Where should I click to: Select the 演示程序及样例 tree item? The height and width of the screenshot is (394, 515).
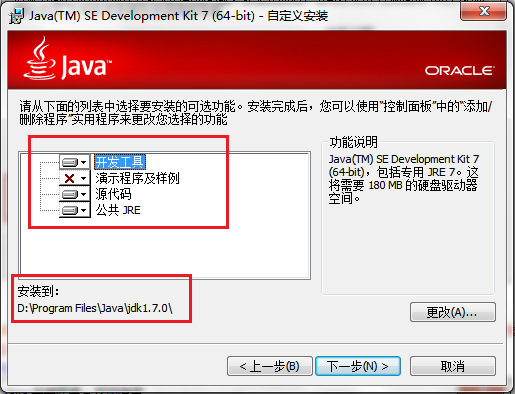(x=137, y=178)
